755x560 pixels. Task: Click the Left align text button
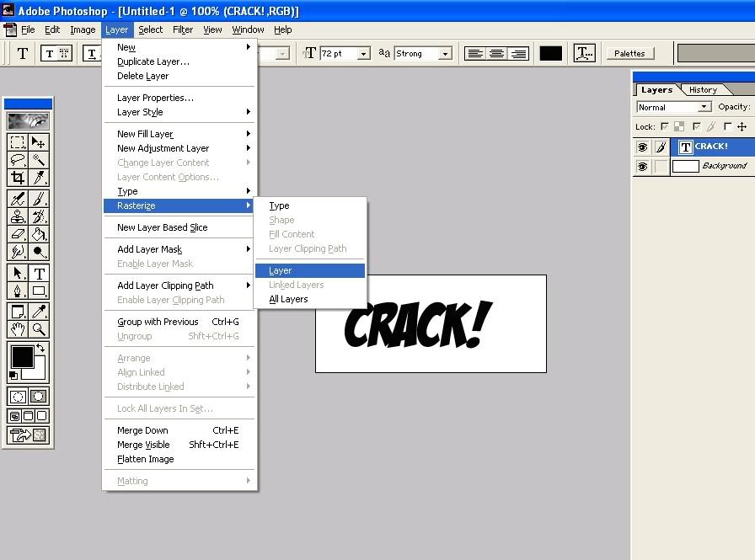click(475, 53)
